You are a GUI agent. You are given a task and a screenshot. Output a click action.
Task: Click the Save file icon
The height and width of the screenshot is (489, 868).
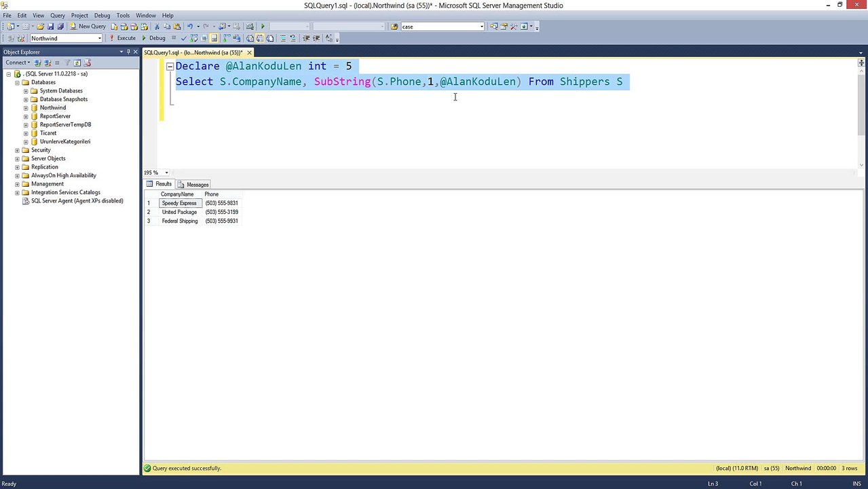50,26
